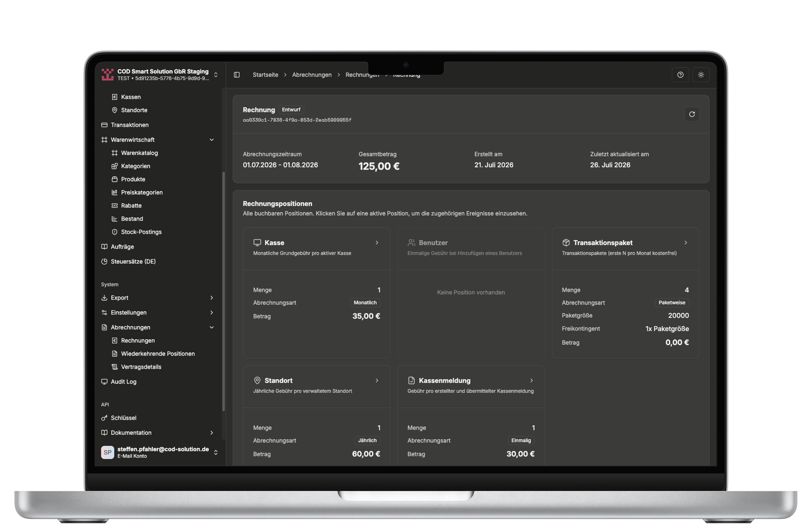Screen dimensions: 812x528
Task: Open Transaktionspaket position details chevron
Action: click(x=686, y=243)
